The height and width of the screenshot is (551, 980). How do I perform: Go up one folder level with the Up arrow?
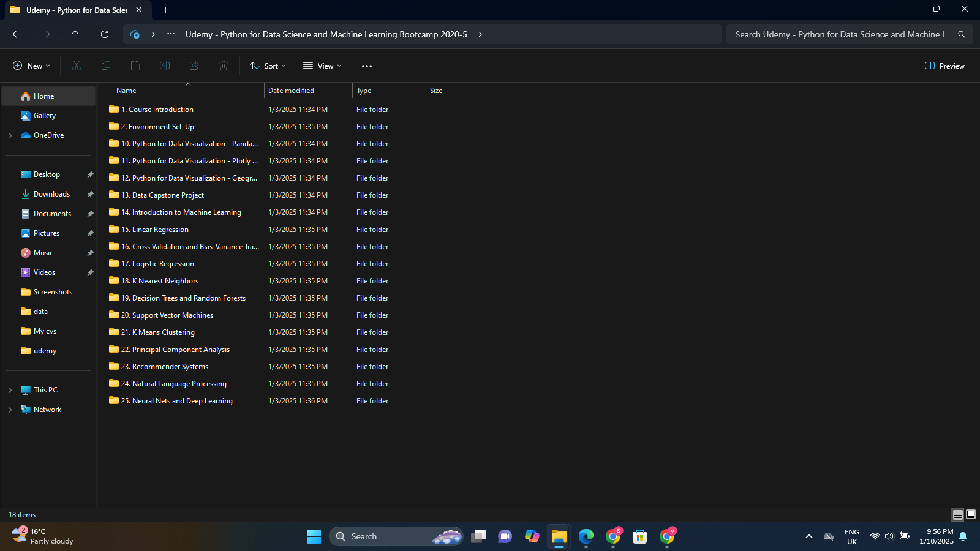(75, 34)
